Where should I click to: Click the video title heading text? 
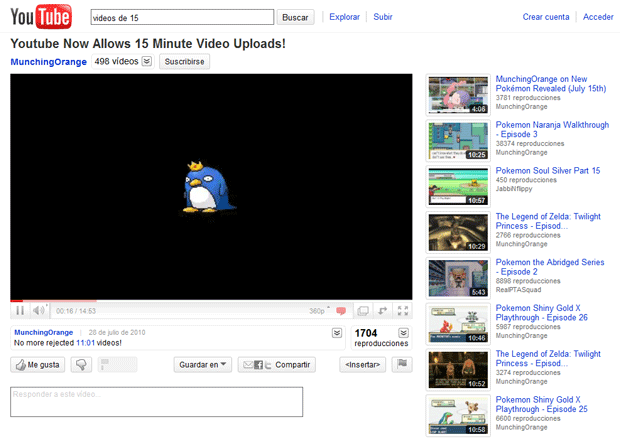coord(148,43)
